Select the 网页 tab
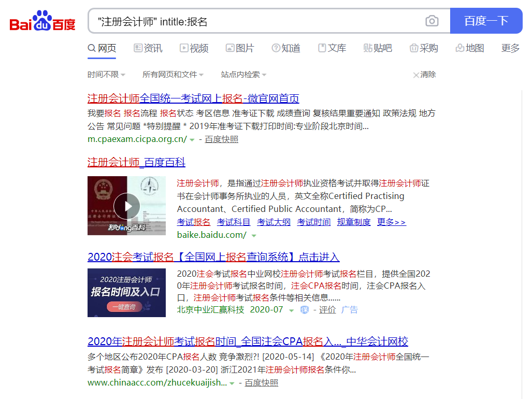This screenshot has height=399, width=532. pyautogui.click(x=102, y=48)
